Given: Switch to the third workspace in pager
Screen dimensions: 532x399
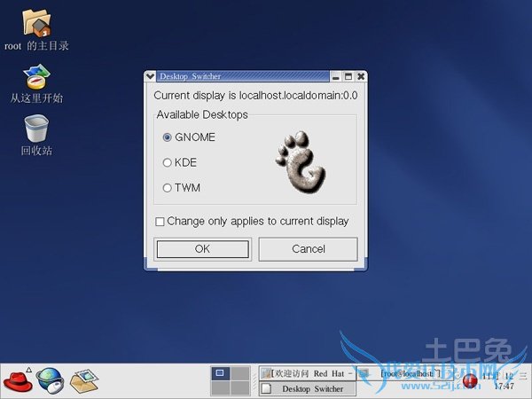Looking at the screenshot, I should [220, 388].
